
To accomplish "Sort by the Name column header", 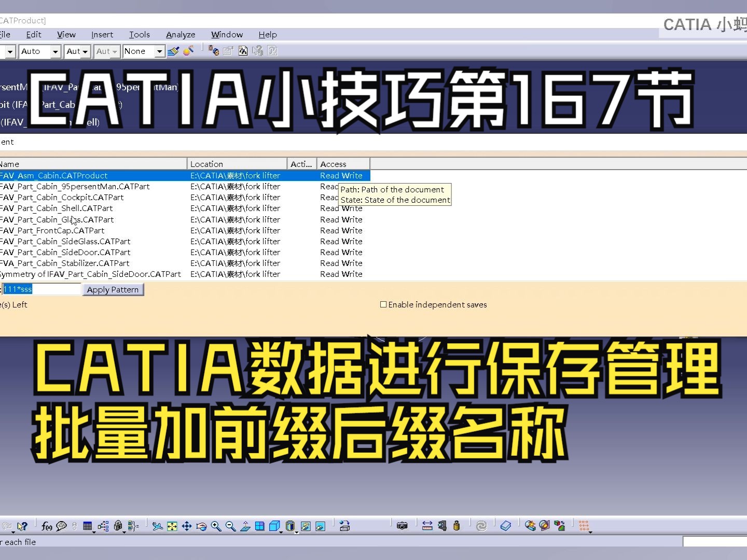I will [93, 164].
